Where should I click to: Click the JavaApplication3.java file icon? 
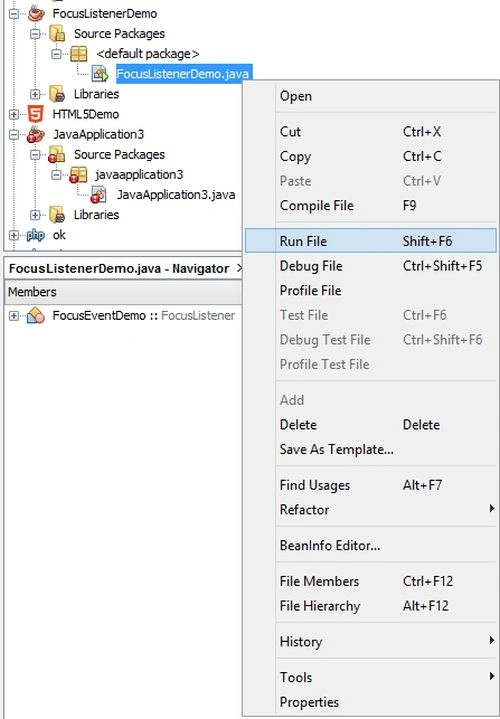click(x=98, y=194)
